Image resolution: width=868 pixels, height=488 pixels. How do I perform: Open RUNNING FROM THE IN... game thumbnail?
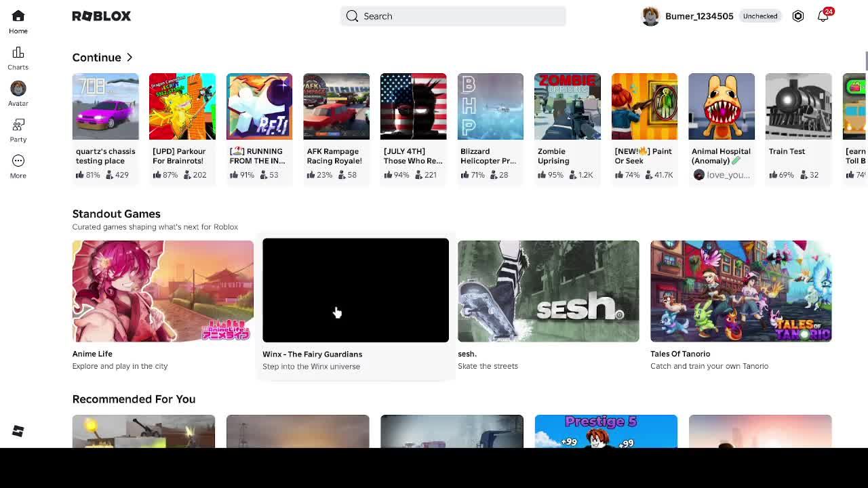coord(259,106)
